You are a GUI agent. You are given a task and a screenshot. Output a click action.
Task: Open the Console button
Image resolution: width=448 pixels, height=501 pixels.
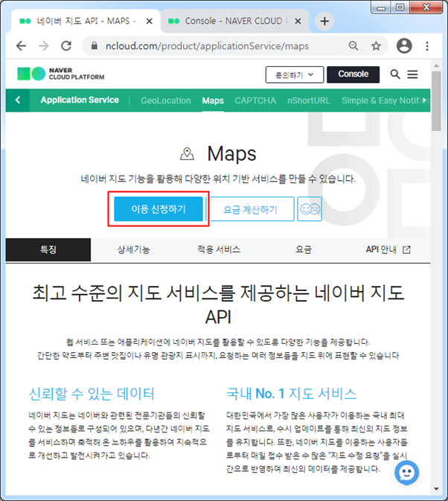353,74
